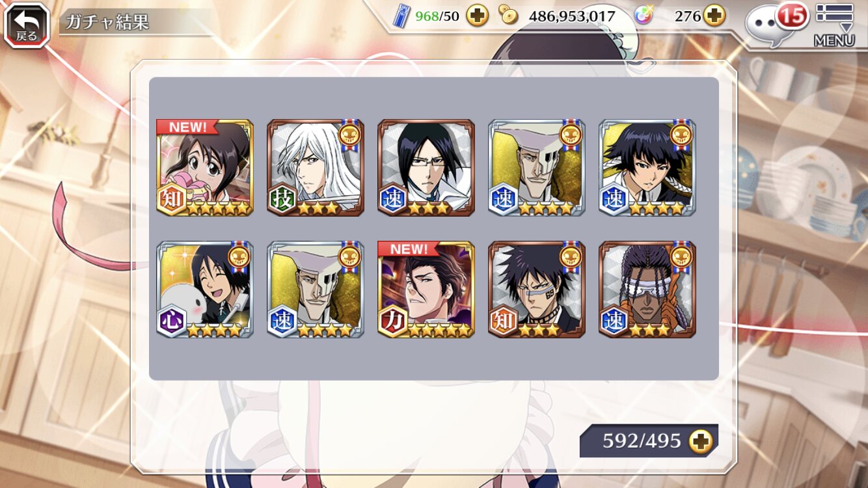Tap the blue ticket icon
The height and width of the screenshot is (488, 868).
402,16
